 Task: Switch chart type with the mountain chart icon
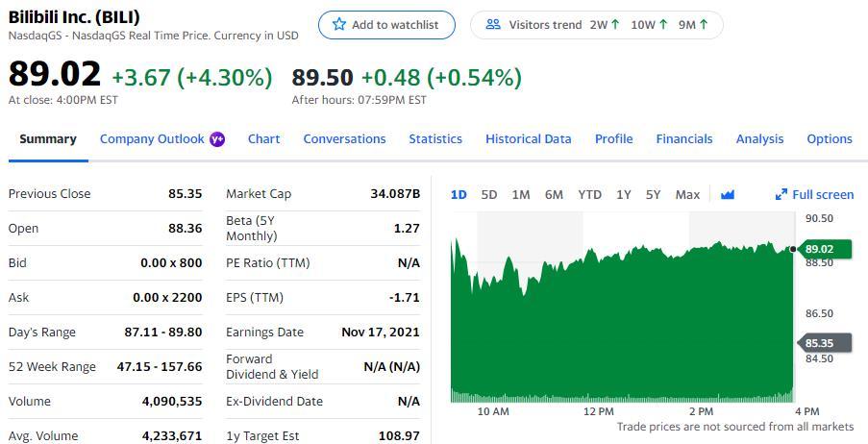click(728, 194)
